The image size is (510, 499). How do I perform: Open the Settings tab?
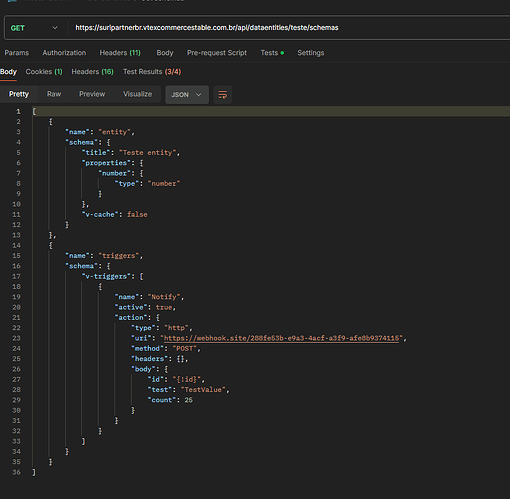tap(311, 53)
